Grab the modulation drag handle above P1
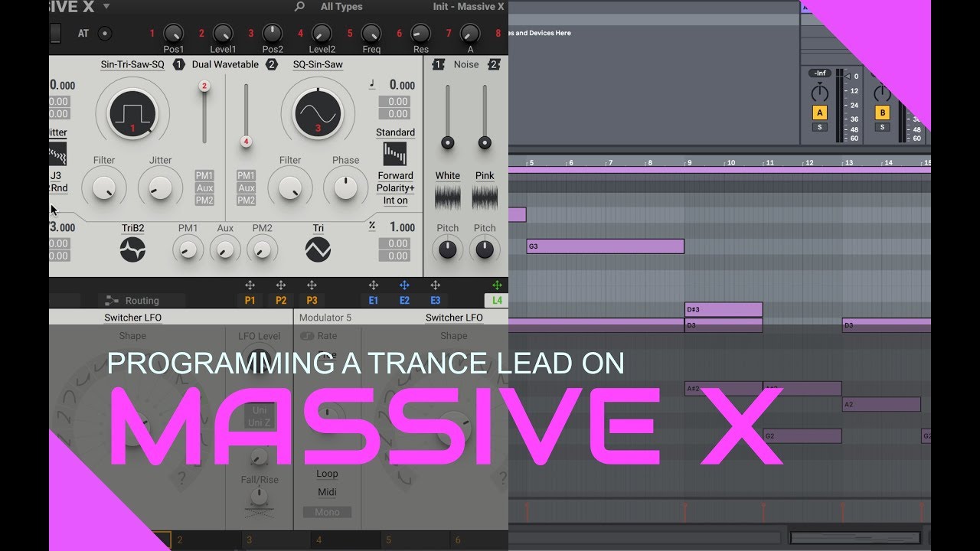The image size is (980, 551). [250, 285]
